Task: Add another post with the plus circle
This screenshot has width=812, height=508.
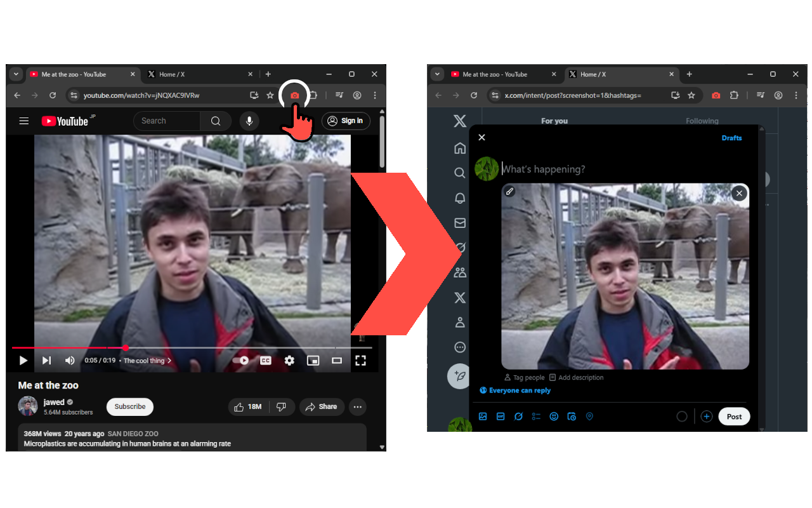Action: (707, 417)
